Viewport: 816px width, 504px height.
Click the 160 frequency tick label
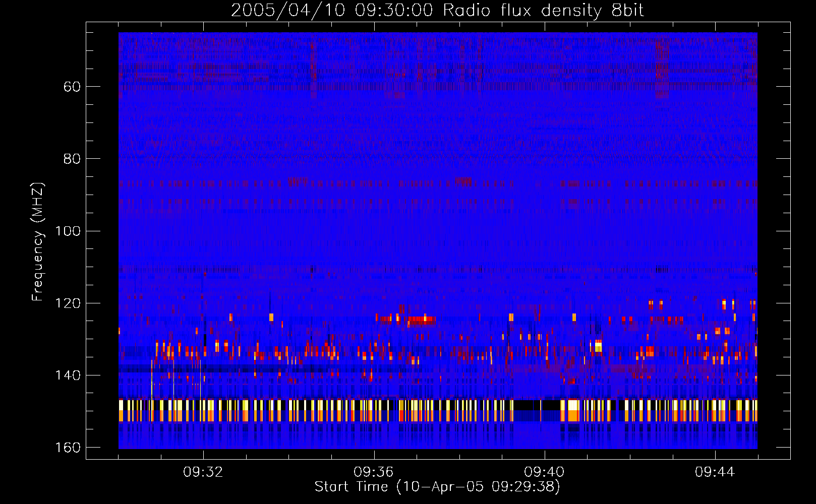(x=68, y=448)
